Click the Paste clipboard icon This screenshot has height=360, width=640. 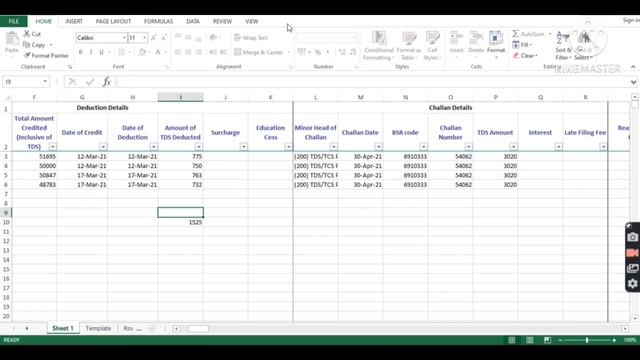[x=12, y=39]
